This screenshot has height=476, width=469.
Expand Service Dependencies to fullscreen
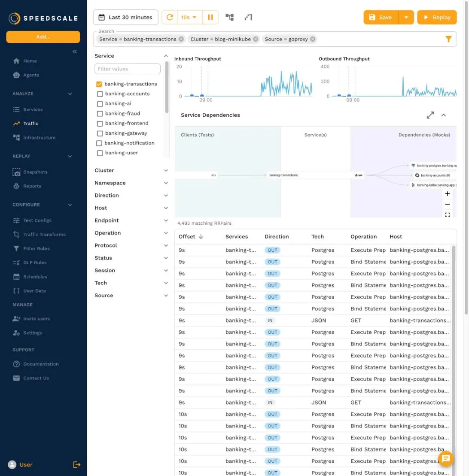pos(430,115)
